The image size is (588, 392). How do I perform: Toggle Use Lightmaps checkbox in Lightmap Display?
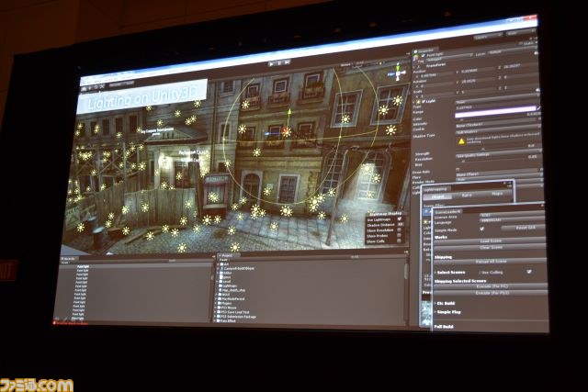[x=400, y=218]
